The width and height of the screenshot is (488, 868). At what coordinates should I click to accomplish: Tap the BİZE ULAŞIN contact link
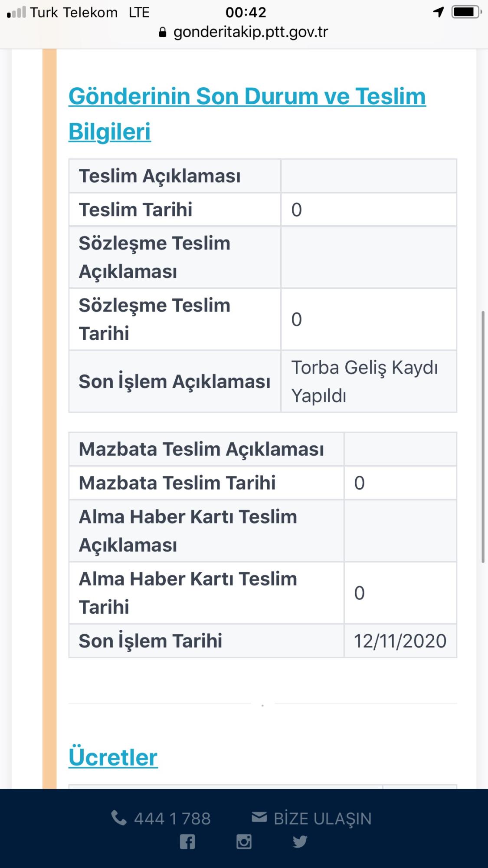[x=322, y=819]
